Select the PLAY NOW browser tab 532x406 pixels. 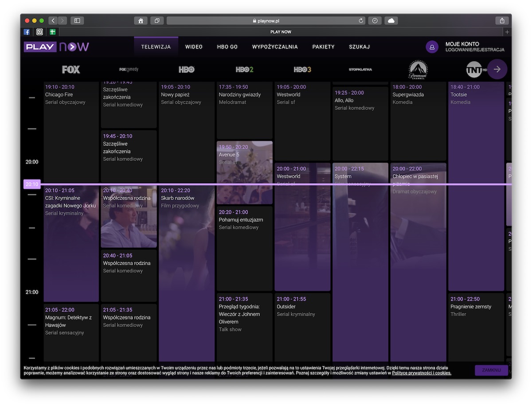click(281, 32)
